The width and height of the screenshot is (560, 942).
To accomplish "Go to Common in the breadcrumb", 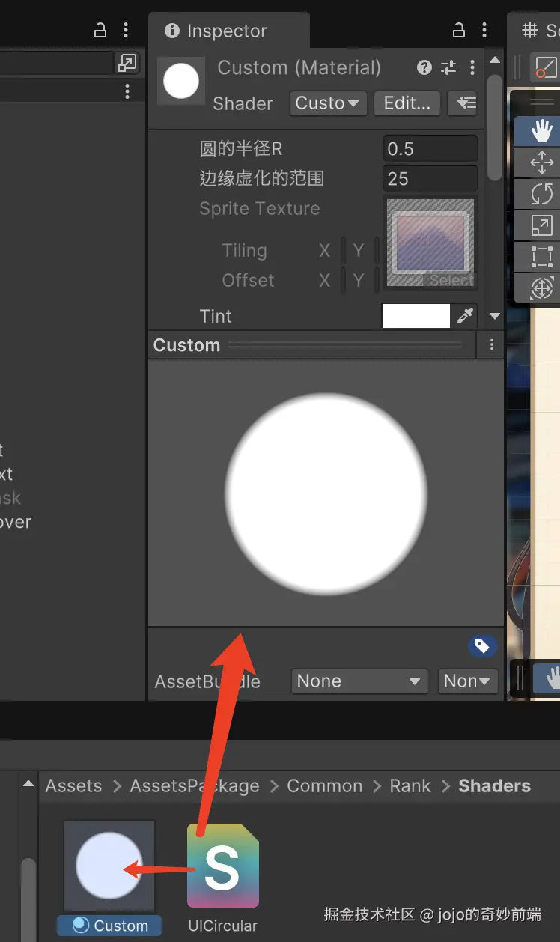I will (x=325, y=786).
